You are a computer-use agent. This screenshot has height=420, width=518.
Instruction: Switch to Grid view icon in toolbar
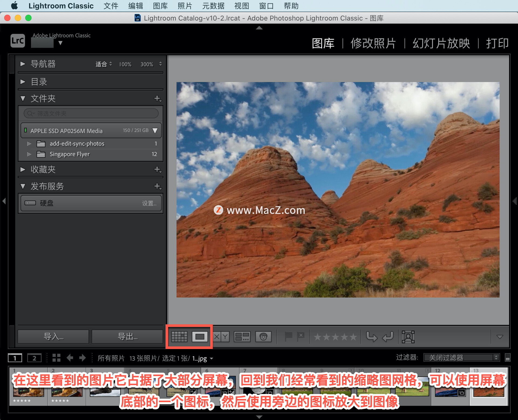pos(179,337)
